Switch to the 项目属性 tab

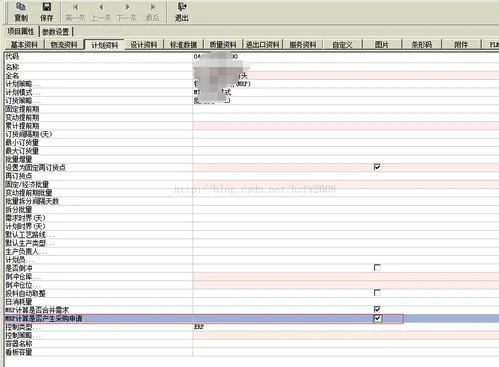point(21,31)
